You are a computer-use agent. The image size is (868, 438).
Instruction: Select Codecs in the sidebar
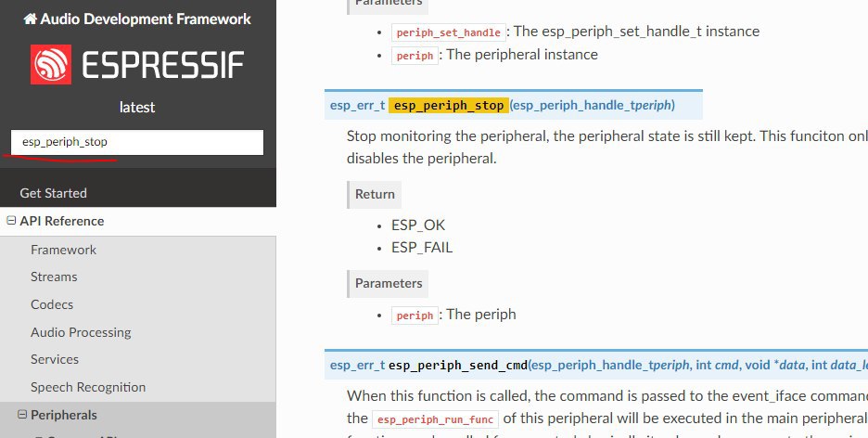point(53,304)
